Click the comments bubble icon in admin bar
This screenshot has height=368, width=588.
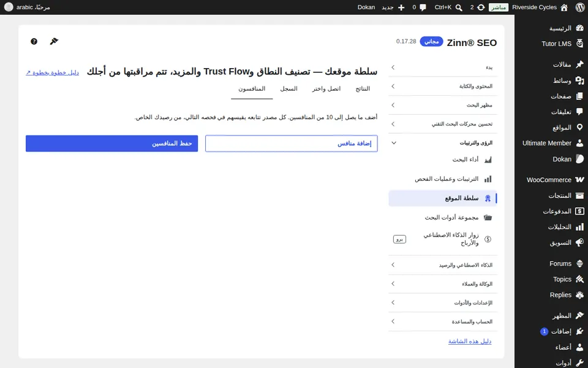click(x=423, y=7)
